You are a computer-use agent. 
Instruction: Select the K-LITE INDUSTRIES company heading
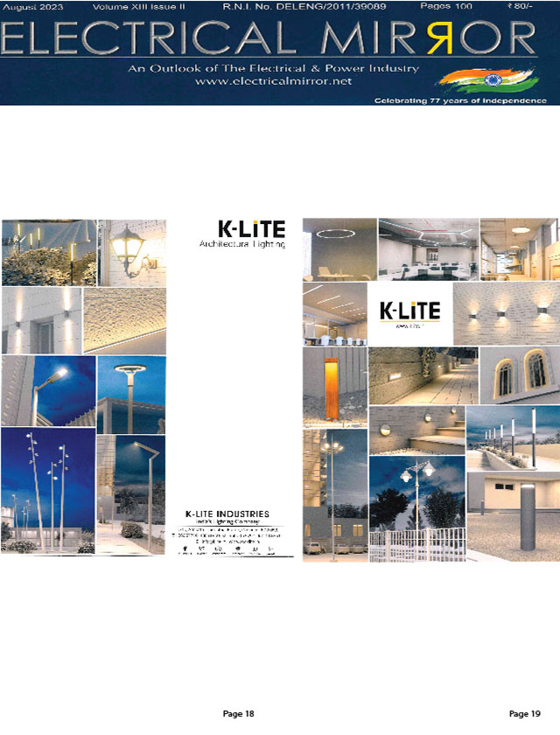[227, 514]
